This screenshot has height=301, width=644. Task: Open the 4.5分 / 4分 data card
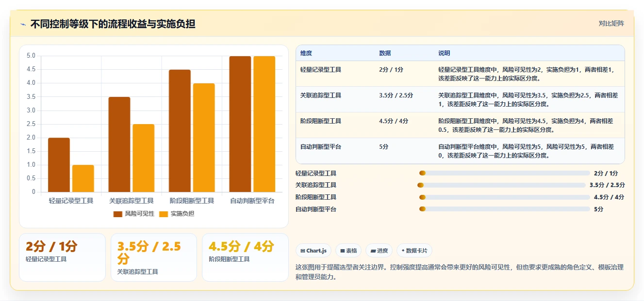(x=245, y=257)
